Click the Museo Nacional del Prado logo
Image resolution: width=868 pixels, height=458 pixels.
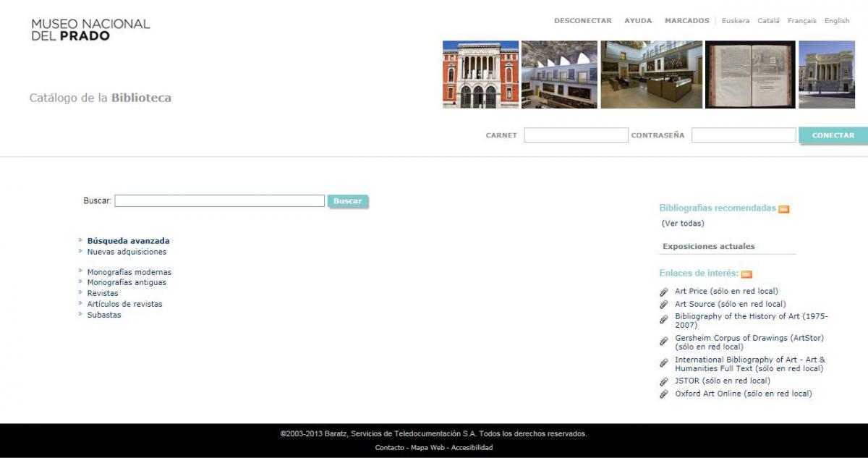click(90, 30)
